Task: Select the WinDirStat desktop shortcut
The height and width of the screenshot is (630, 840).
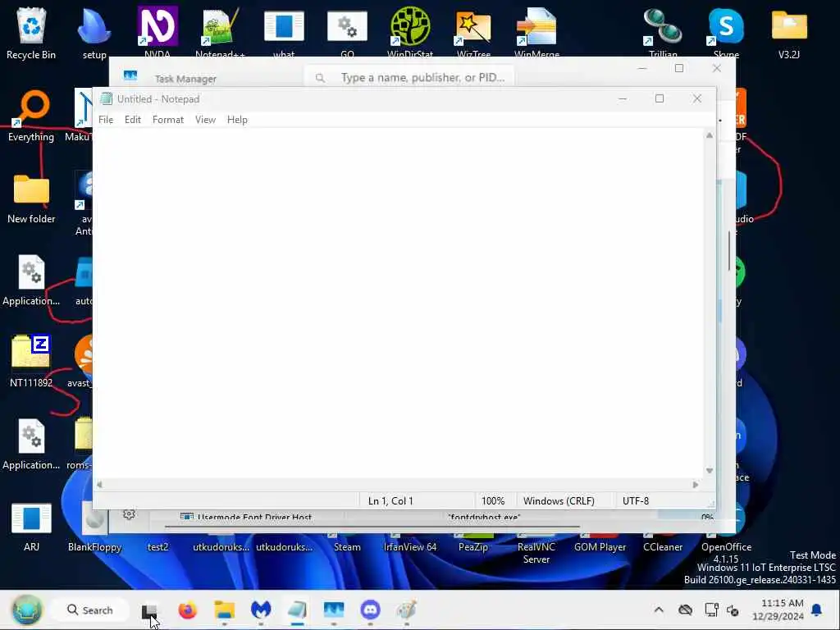Action: tap(410, 32)
